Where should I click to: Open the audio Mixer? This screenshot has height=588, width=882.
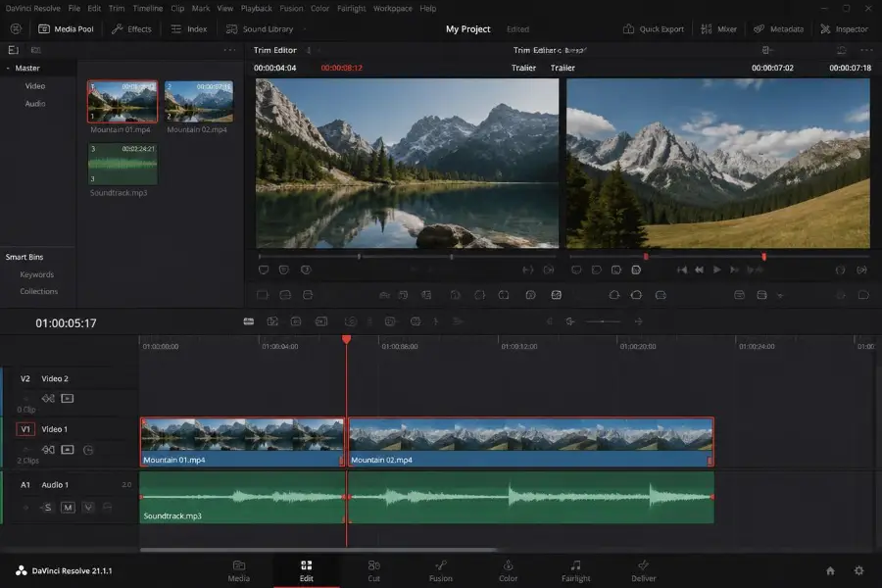(x=719, y=28)
